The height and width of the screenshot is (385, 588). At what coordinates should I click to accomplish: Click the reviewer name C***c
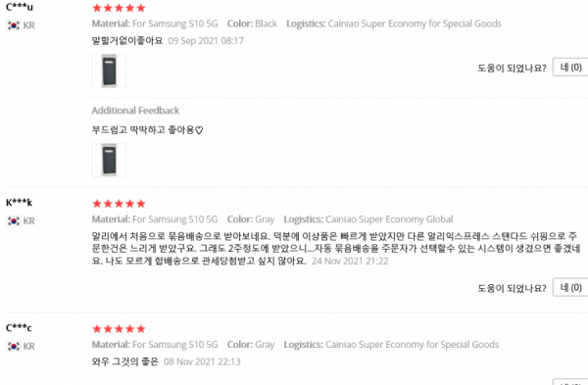[19, 328]
